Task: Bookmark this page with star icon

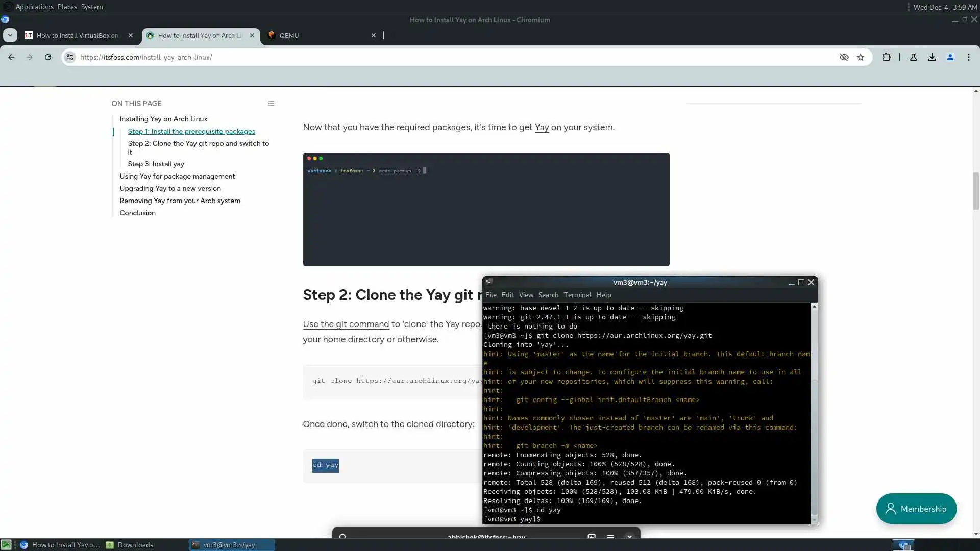Action: [x=861, y=57]
